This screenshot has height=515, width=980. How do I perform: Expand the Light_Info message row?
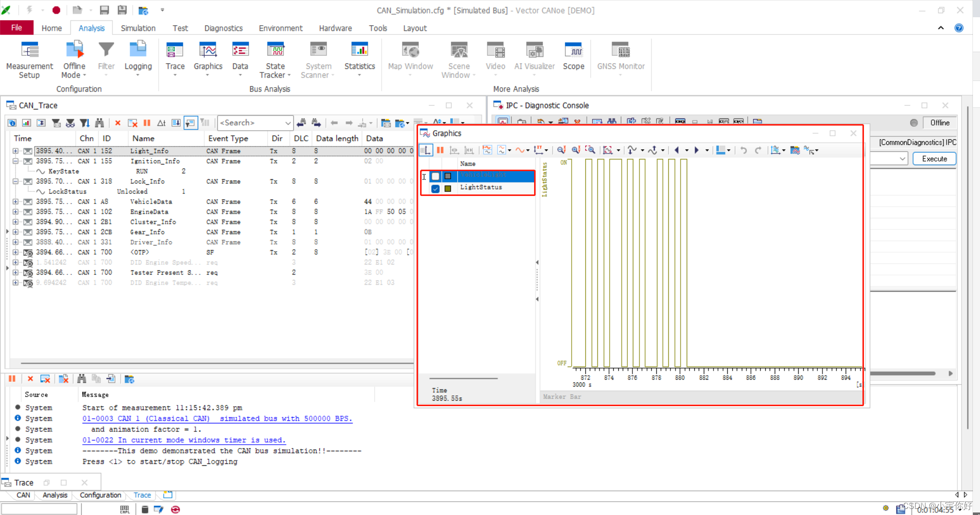pos(16,151)
